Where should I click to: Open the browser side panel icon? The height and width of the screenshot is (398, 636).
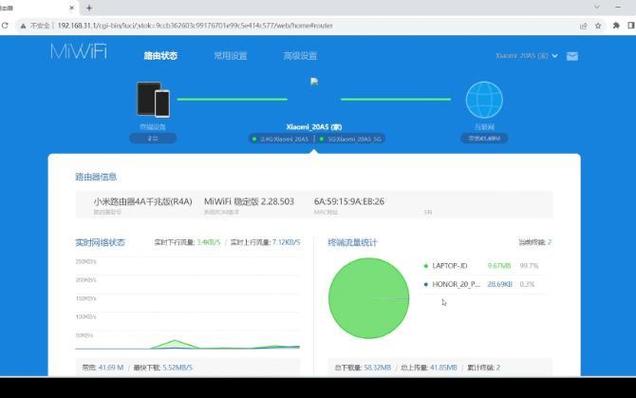click(x=631, y=26)
